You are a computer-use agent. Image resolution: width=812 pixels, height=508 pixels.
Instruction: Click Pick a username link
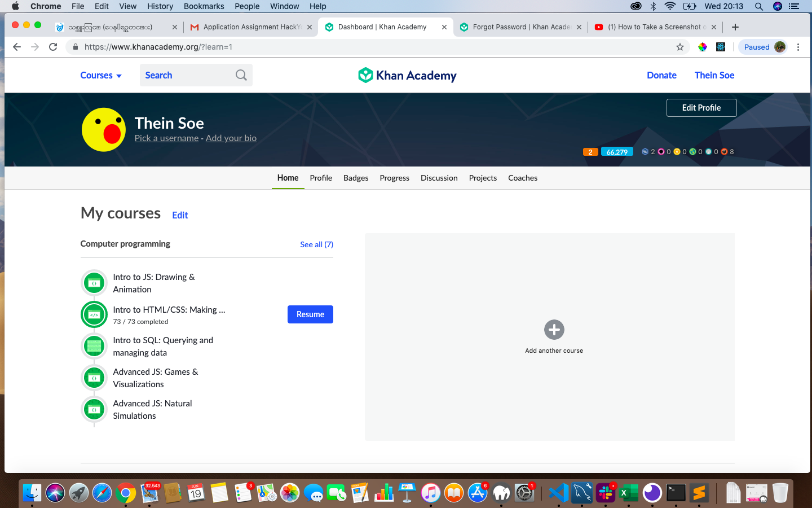tap(166, 138)
